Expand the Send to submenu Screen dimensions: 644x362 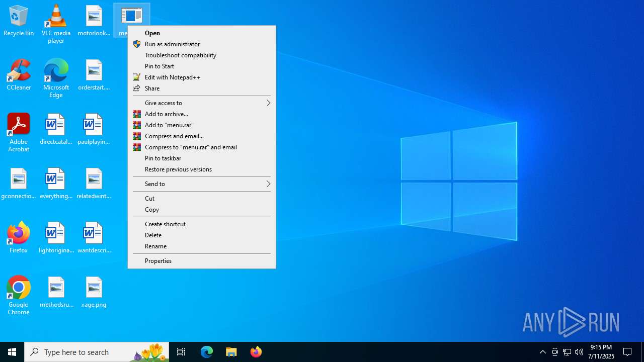pos(202,184)
